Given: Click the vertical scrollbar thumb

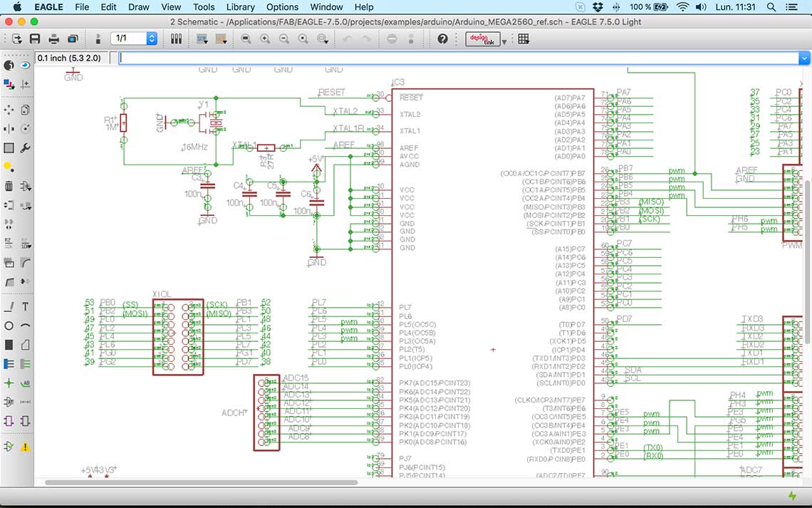Looking at the screenshot, I should [807, 262].
